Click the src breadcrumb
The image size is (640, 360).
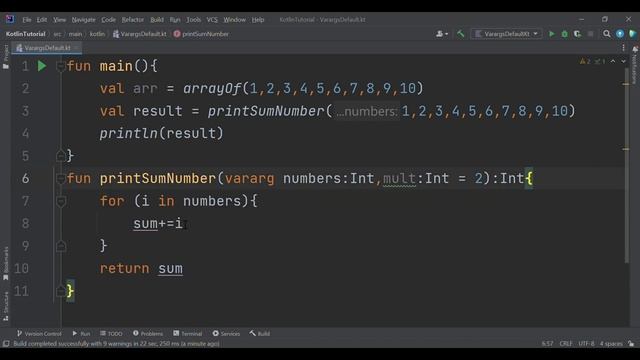57,34
